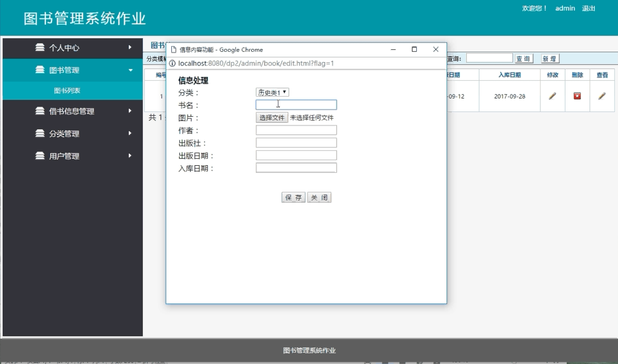The image size is (618, 364).
Task: Click the 删除 column header
Action: click(577, 75)
